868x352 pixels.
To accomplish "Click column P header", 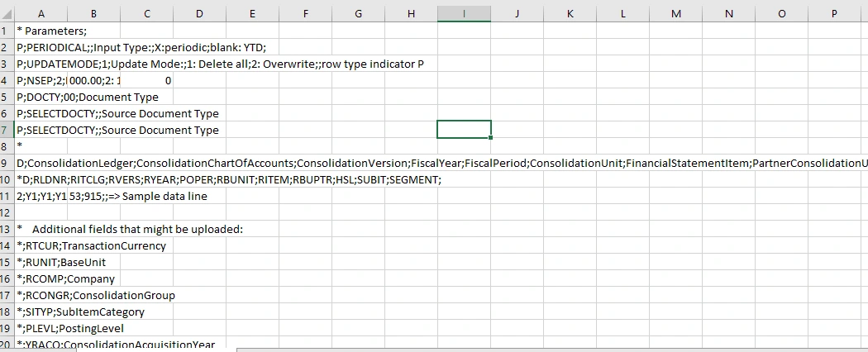I will point(834,12).
